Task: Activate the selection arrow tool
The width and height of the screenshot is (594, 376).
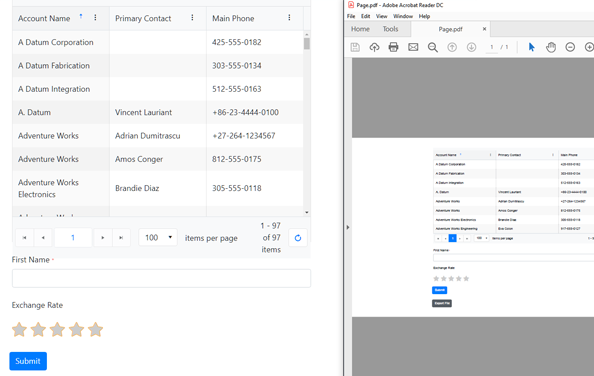Action: (x=531, y=47)
